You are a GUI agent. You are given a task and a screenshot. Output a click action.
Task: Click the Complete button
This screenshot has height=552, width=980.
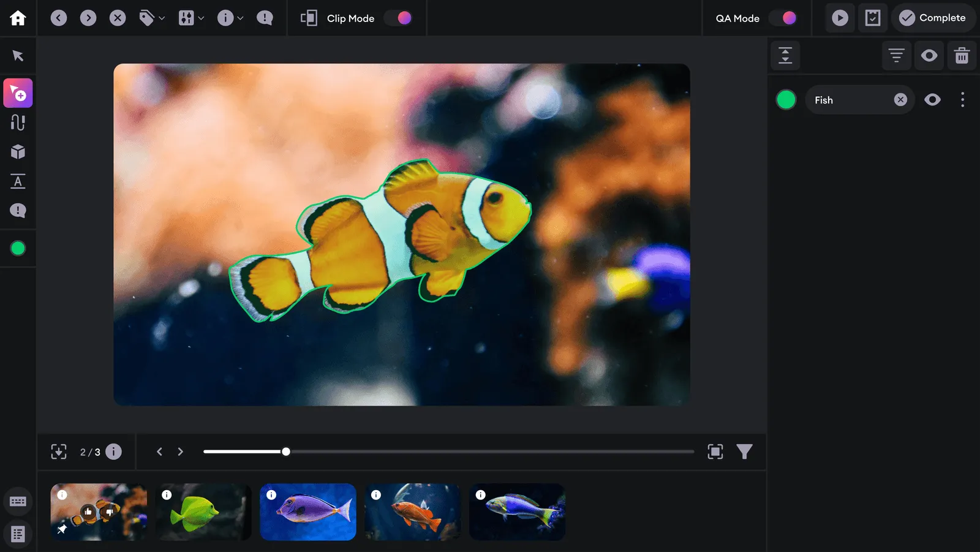[933, 18]
